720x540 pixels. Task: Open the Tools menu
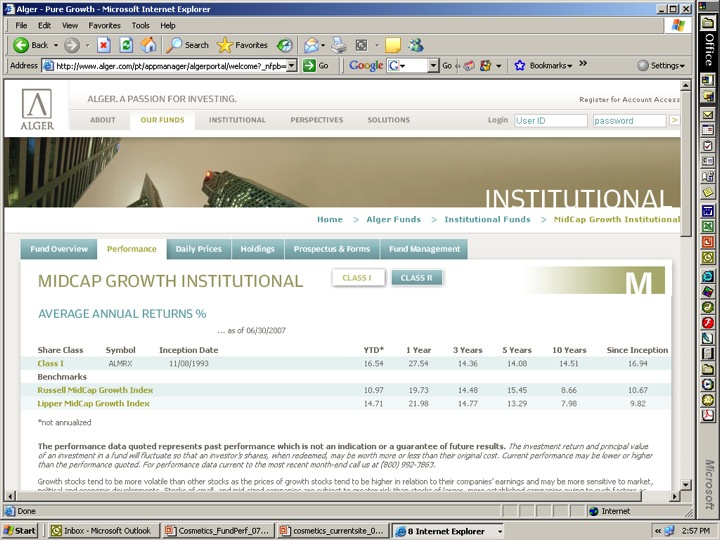pos(141,26)
